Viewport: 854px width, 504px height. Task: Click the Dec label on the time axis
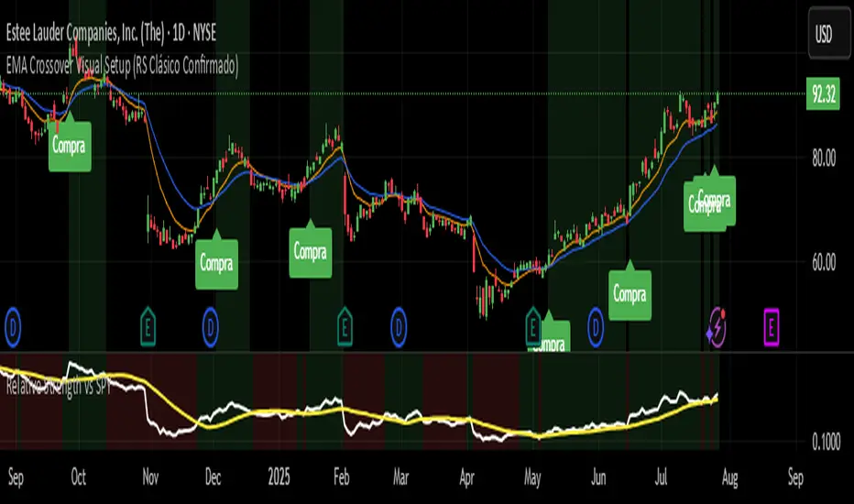[213, 477]
